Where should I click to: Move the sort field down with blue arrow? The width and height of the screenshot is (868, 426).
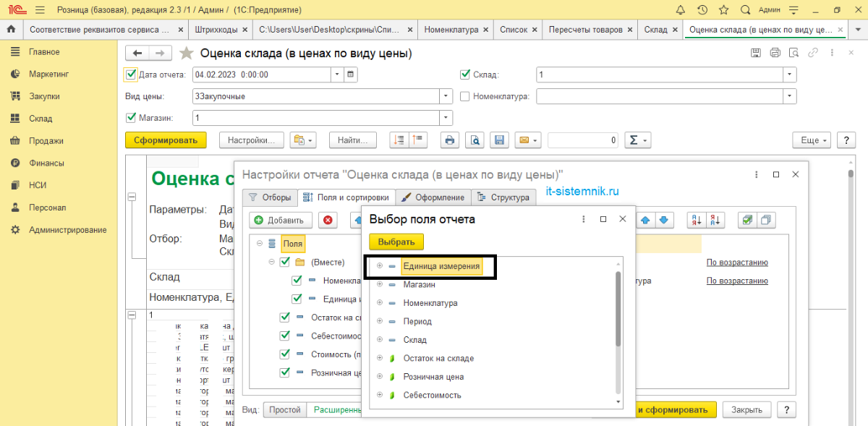pos(665,220)
